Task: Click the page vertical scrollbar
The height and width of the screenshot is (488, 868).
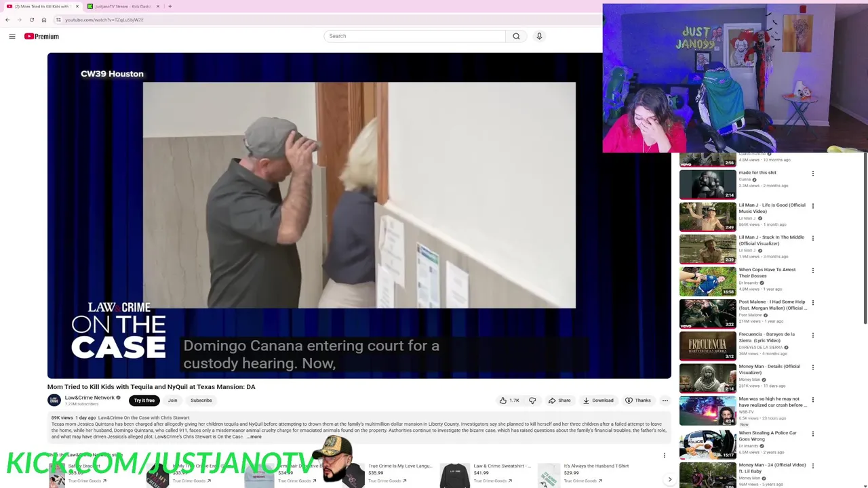Action: pyautogui.click(x=865, y=239)
